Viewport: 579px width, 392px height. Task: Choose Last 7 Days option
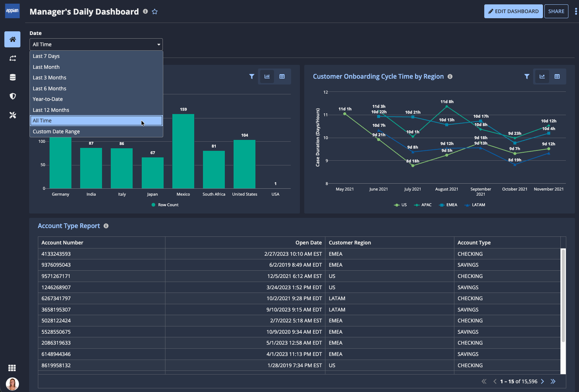coord(96,56)
